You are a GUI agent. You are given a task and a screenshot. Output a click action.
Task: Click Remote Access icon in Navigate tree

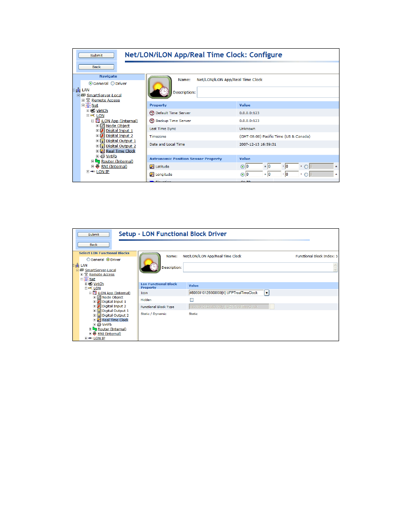tap(88, 100)
